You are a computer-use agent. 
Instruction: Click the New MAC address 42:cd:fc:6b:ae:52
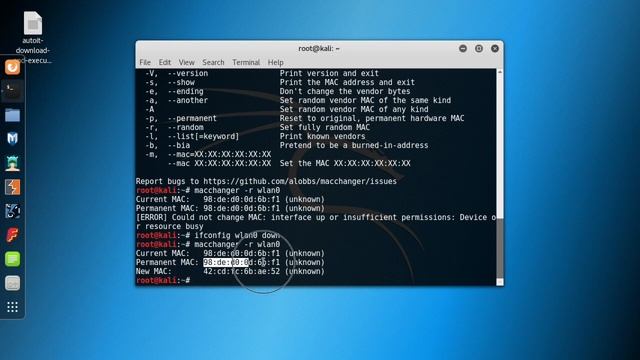coord(242,271)
